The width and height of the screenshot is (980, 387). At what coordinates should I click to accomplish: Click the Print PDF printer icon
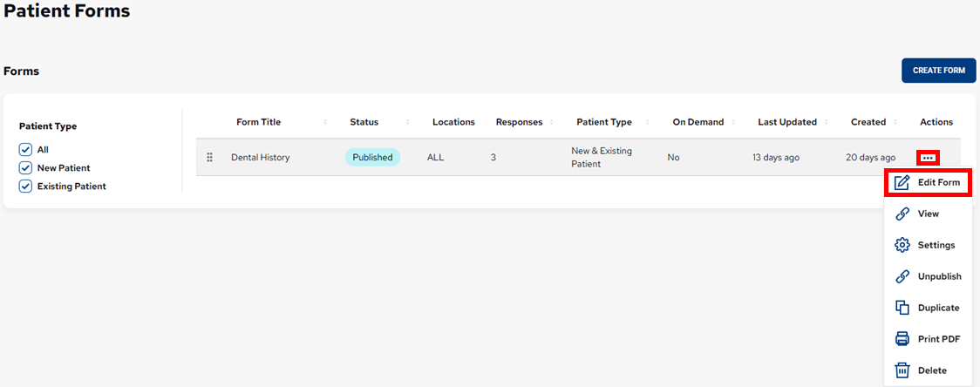point(902,339)
